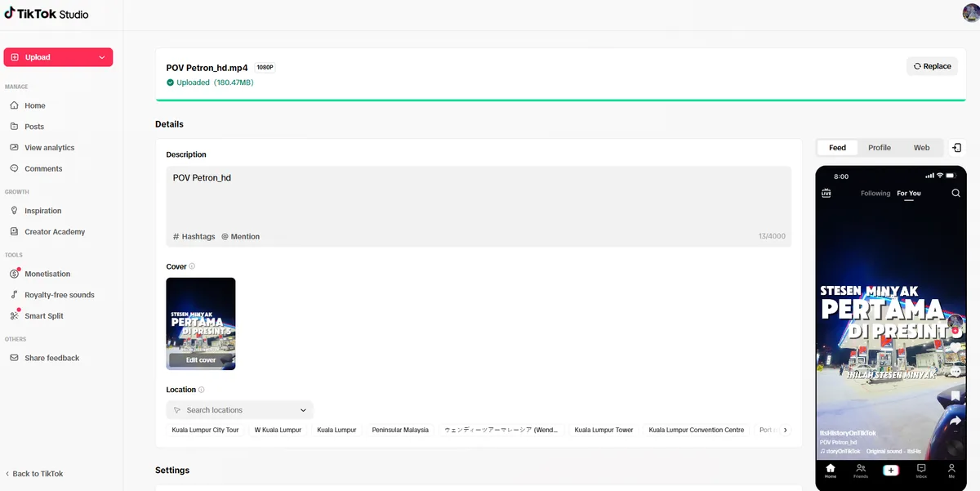Select Kuala Lumpur location chip

click(x=336, y=430)
